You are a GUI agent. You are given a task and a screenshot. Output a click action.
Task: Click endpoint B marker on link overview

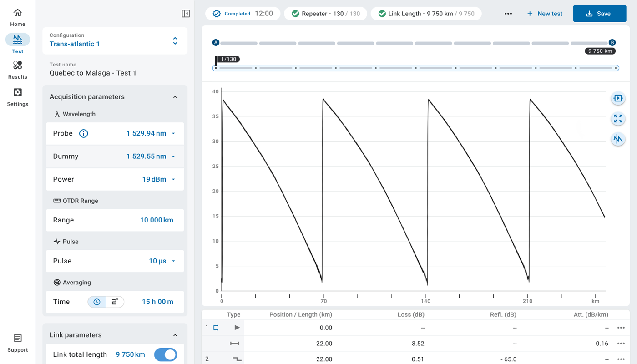[612, 43]
